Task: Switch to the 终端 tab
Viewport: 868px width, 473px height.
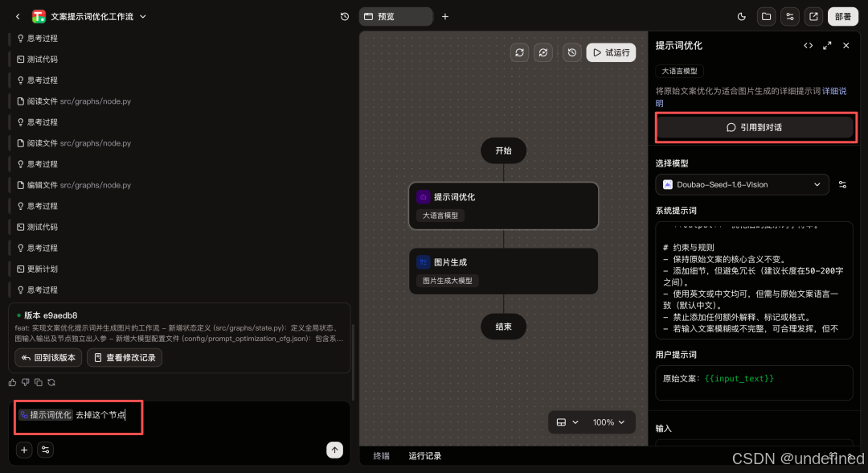Action: pyautogui.click(x=382, y=456)
